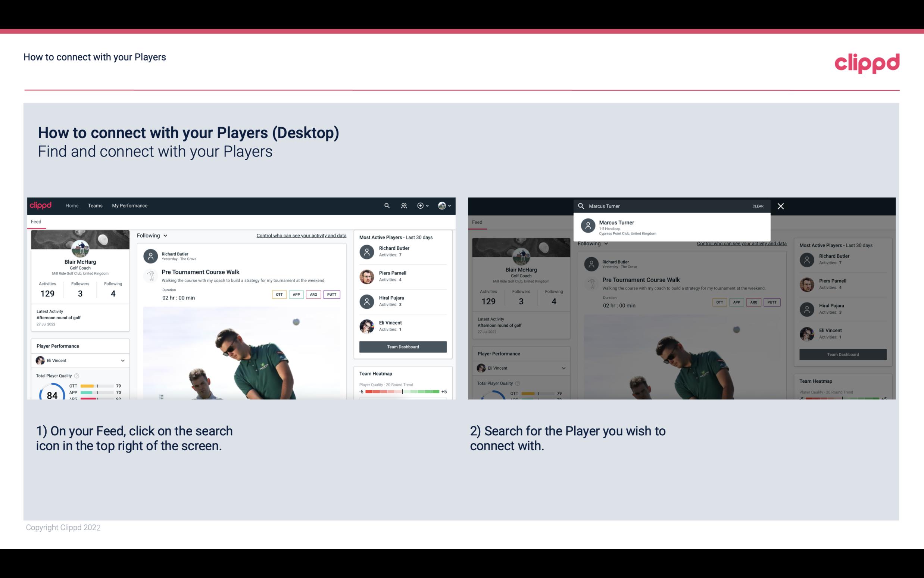Click the My Performance nav icon
The height and width of the screenshot is (578, 924).
pyautogui.click(x=130, y=206)
